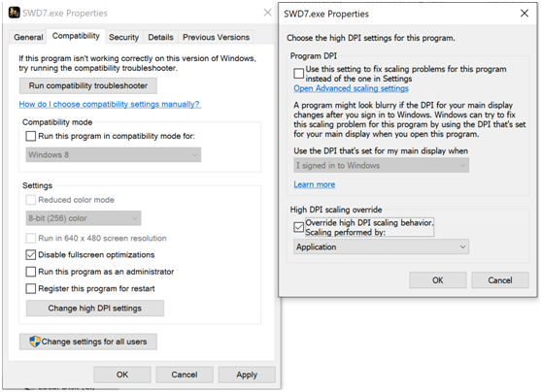Open the Application scaling dropdown
The image size is (541, 392).
pyautogui.click(x=381, y=246)
